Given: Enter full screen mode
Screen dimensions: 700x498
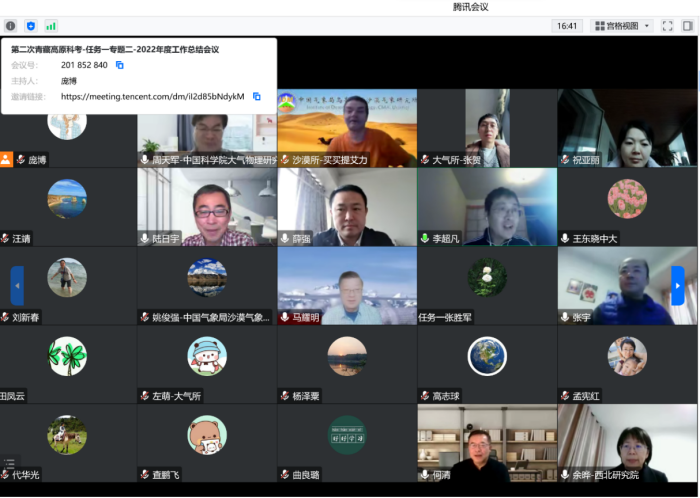Looking at the screenshot, I should click(668, 26).
